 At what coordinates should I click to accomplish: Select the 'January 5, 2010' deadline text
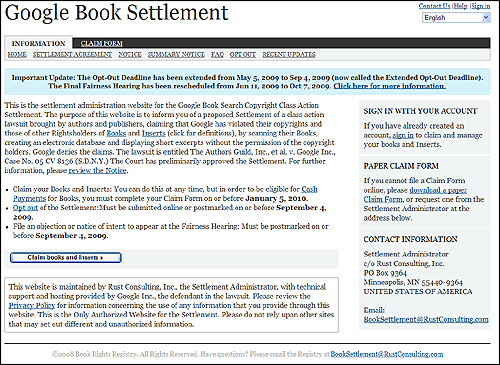(x=276, y=199)
